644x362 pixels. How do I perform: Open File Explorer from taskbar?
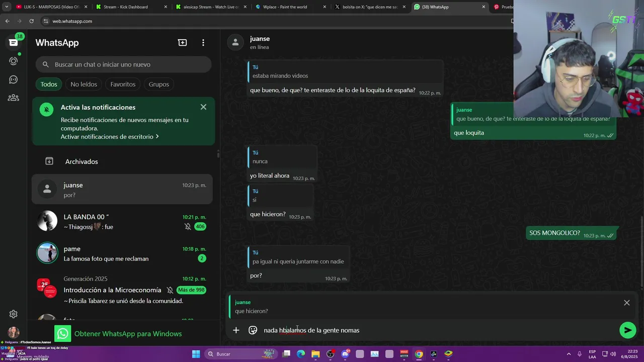tap(315, 354)
